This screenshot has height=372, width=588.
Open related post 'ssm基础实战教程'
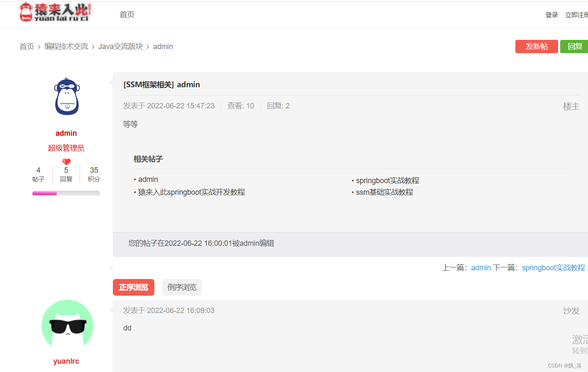click(x=384, y=192)
